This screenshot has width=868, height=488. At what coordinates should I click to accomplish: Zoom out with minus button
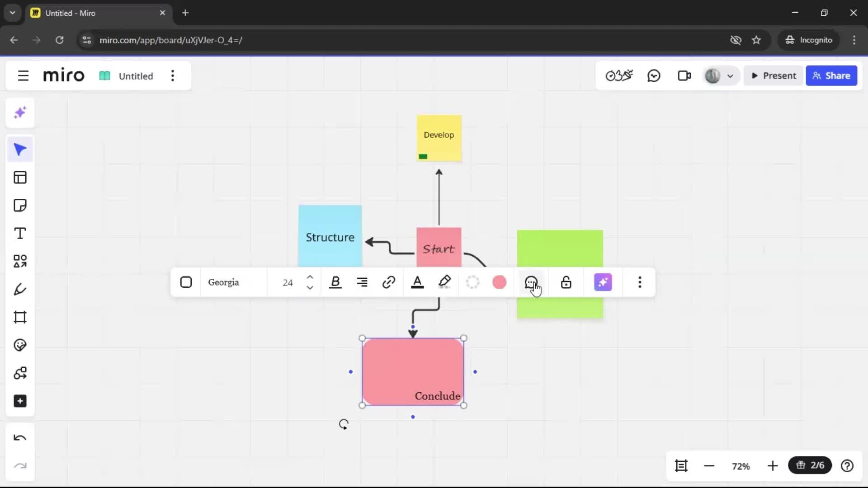coord(709,466)
